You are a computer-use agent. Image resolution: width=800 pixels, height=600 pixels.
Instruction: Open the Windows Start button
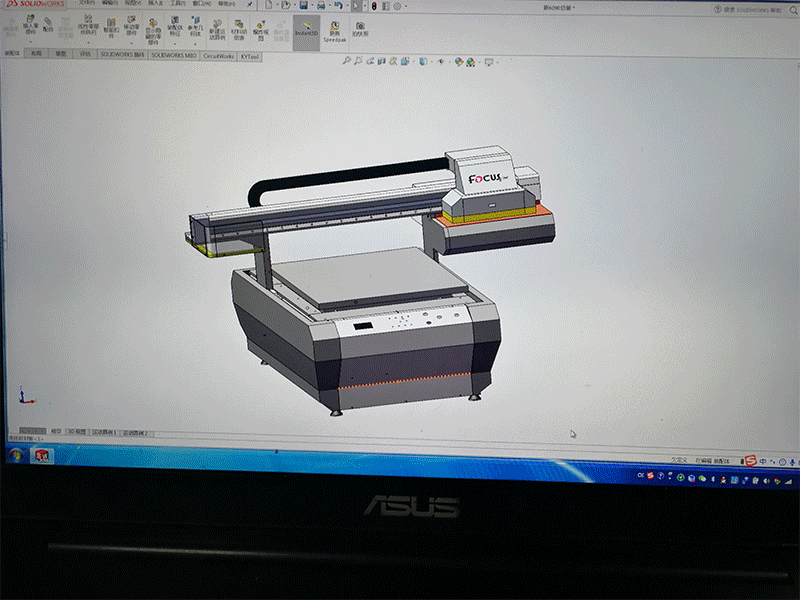[16, 456]
